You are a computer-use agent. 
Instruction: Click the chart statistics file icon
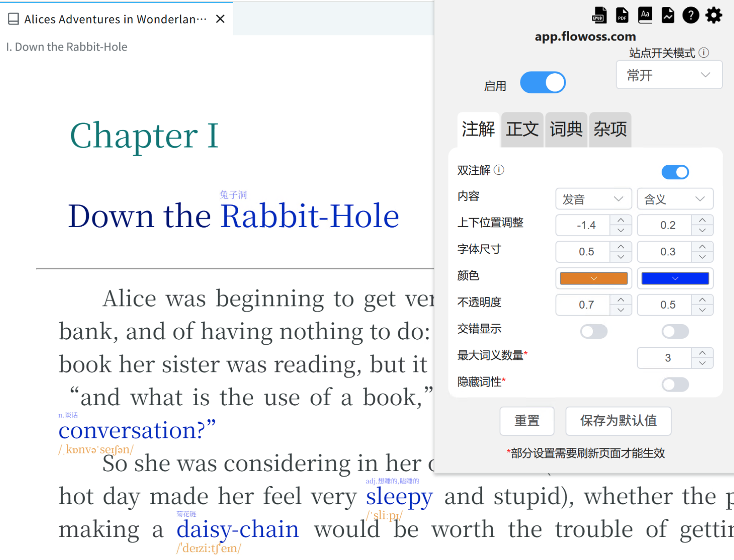pyautogui.click(x=668, y=15)
